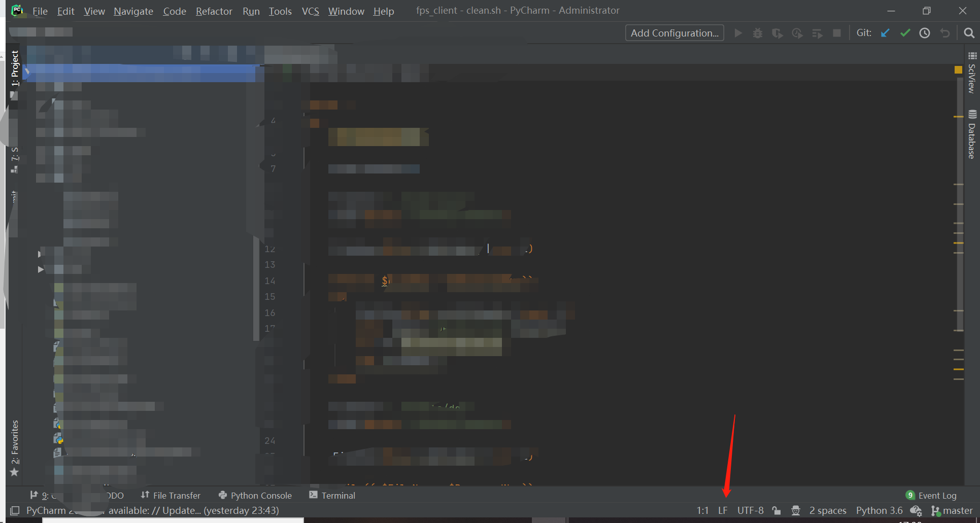
Task: Open the master branch popup
Action: coord(956,510)
